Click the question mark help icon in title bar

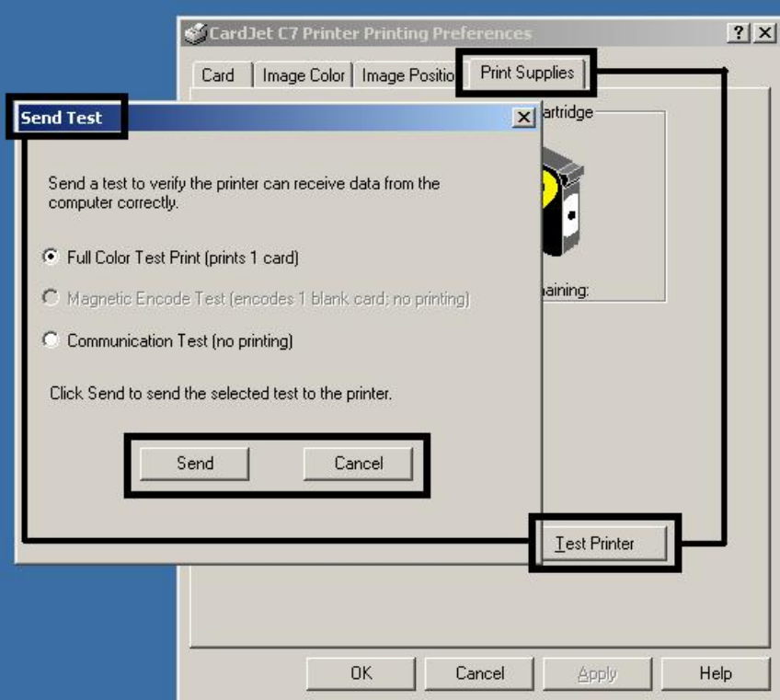point(739,33)
